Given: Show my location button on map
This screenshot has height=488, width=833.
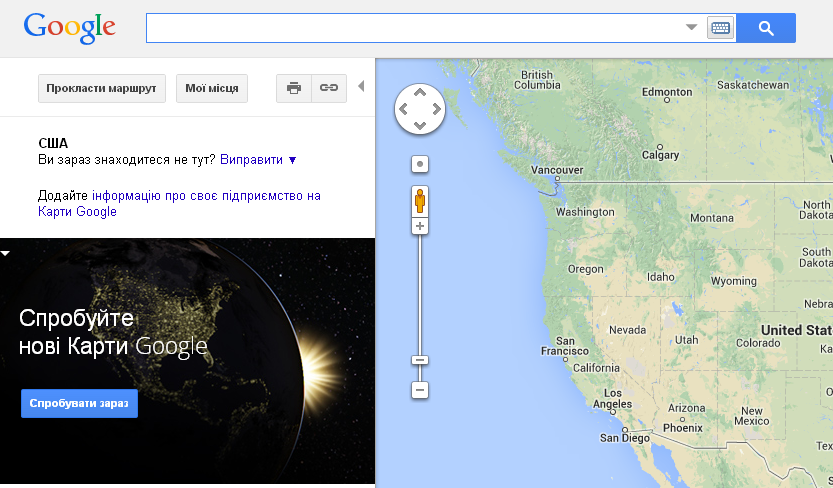Looking at the screenshot, I should click(x=420, y=164).
